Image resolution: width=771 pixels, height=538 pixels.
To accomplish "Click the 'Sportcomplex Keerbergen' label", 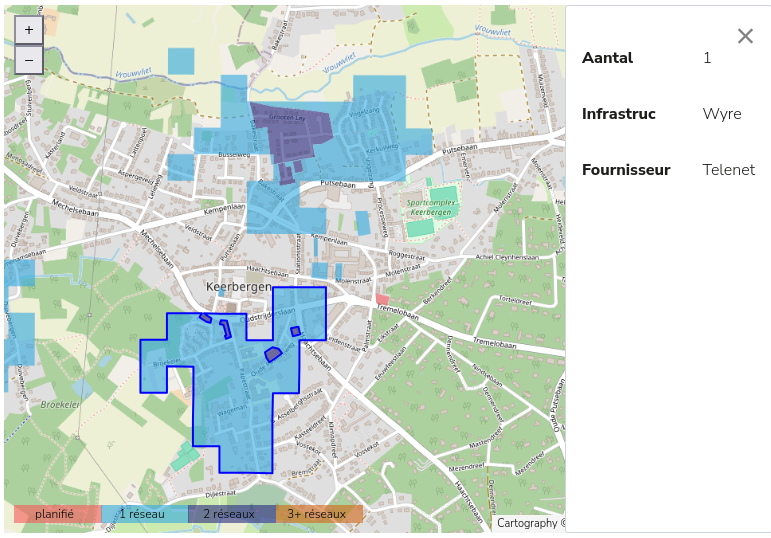I will coord(431,207).
